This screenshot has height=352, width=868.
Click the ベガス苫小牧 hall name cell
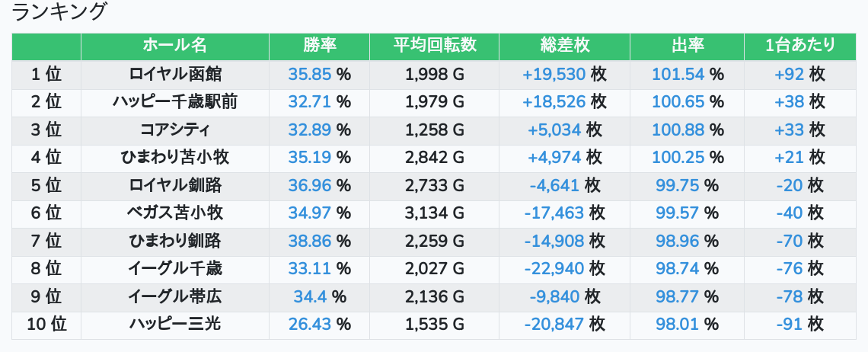(175, 213)
